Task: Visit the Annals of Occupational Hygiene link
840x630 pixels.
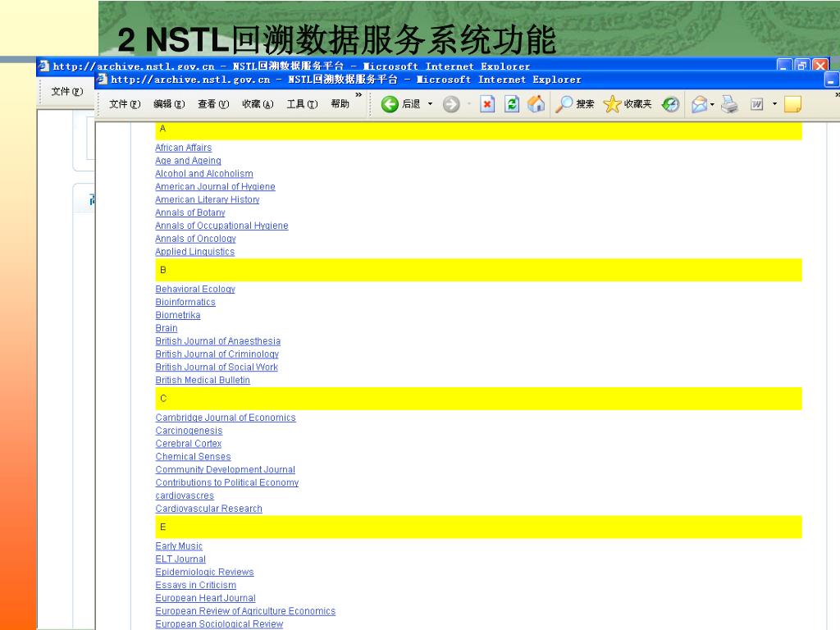Action: (221, 226)
